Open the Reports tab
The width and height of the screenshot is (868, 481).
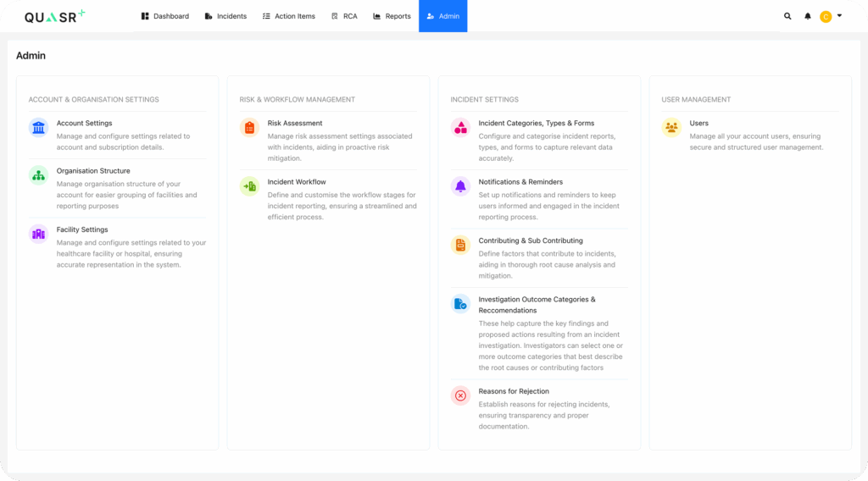pyautogui.click(x=392, y=16)
